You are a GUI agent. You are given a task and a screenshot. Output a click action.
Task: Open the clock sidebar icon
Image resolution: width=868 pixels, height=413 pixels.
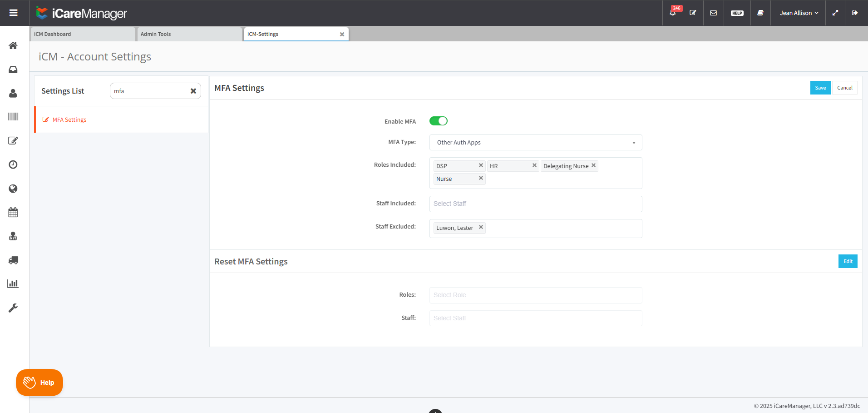(13, 164)
